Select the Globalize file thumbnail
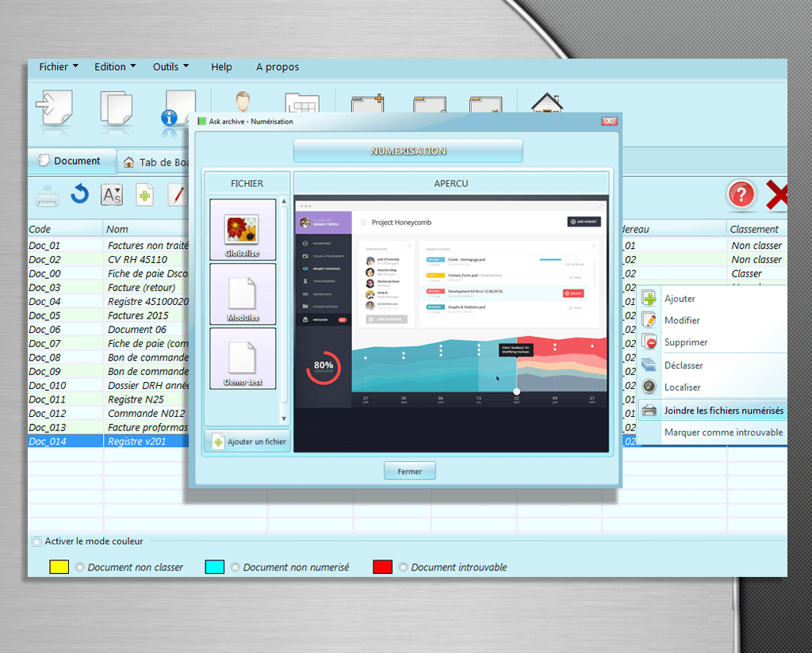 pyautogui.click(x=243, y=230)
